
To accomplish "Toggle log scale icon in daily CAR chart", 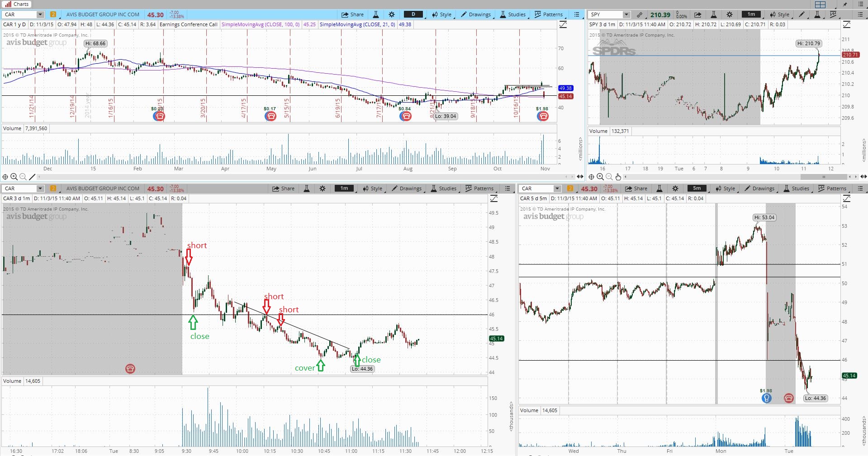I will (563, 24).
